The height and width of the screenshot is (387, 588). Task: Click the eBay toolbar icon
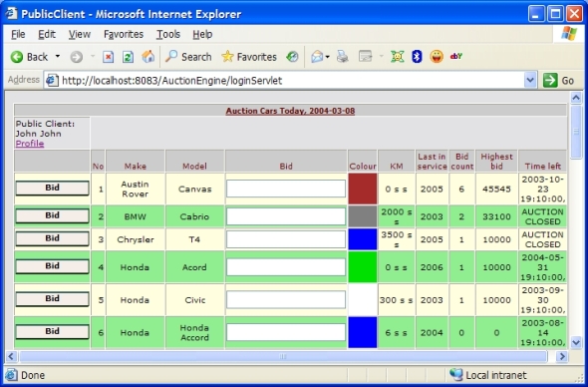(x=456, y=56)
